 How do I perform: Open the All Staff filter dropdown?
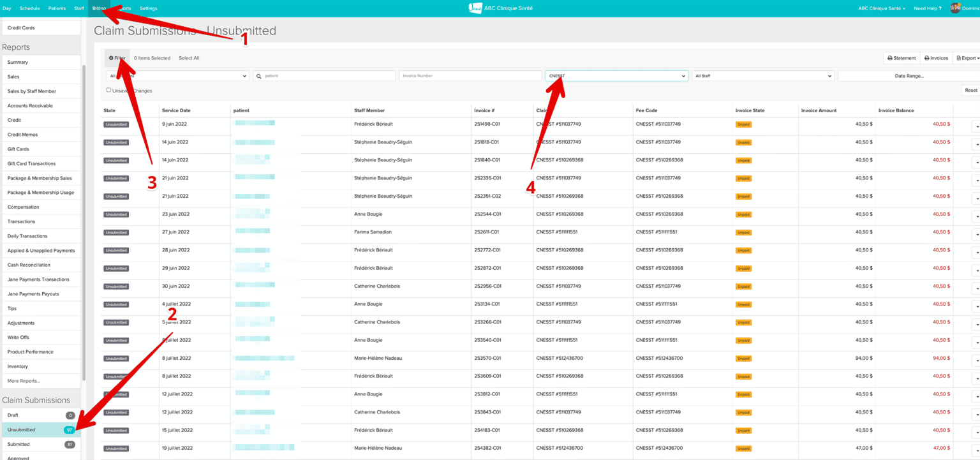tap(763, 76)
